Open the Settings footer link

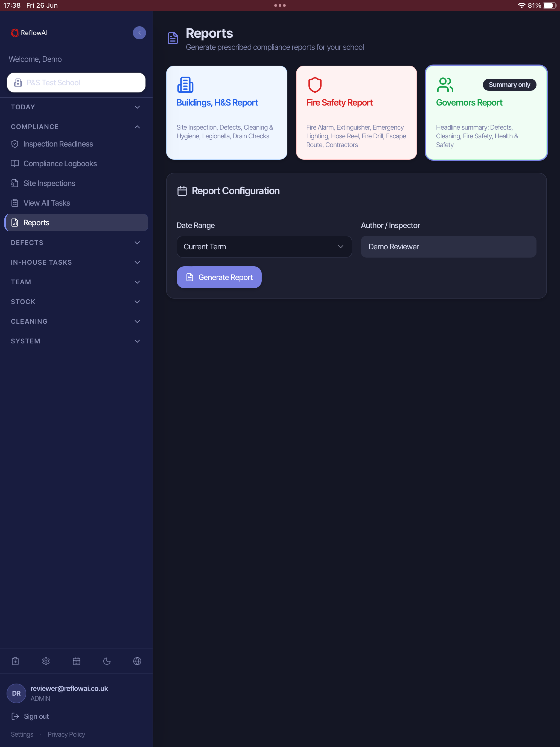22,734
